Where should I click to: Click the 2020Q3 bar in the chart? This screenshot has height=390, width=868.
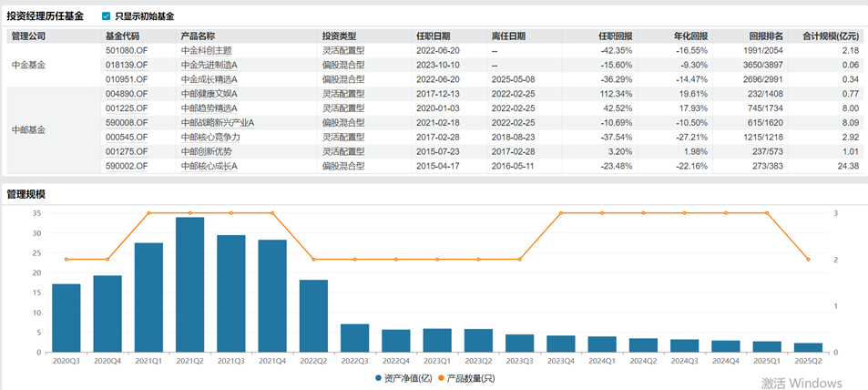tap(66, 318)
